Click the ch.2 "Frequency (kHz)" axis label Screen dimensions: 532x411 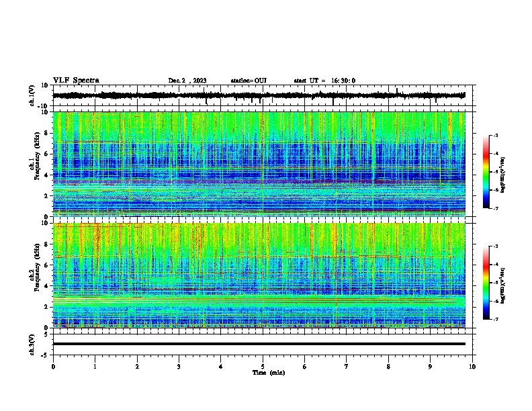36,267
